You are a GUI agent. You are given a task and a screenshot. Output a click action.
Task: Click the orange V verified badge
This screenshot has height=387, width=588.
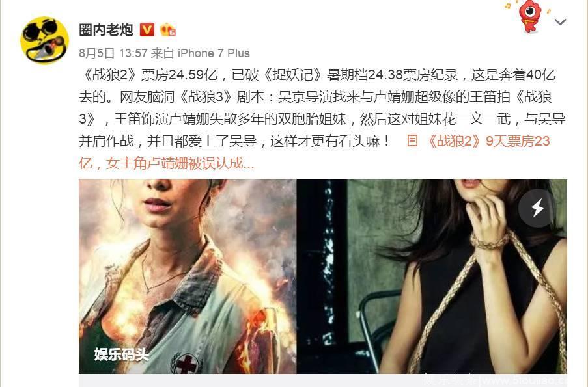pyautogui.click(x=147, y=29)
